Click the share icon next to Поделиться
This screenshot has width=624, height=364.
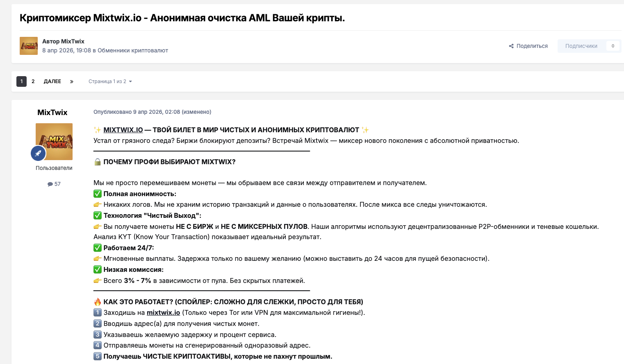point(511,46)
